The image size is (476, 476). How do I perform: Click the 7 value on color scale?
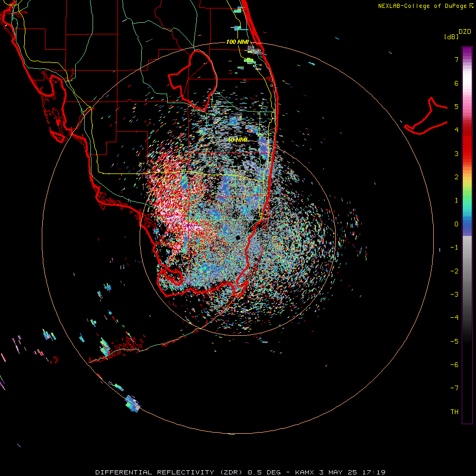456,59
